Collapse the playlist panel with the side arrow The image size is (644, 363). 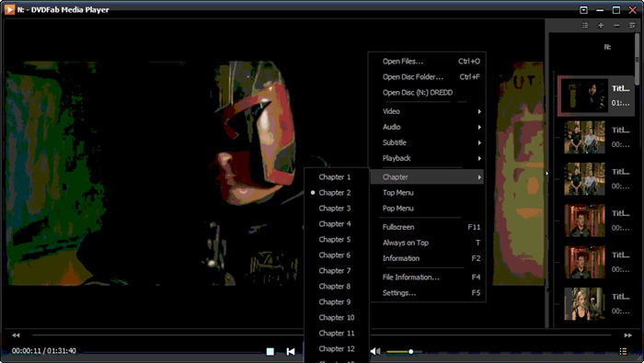click(546, 174)
